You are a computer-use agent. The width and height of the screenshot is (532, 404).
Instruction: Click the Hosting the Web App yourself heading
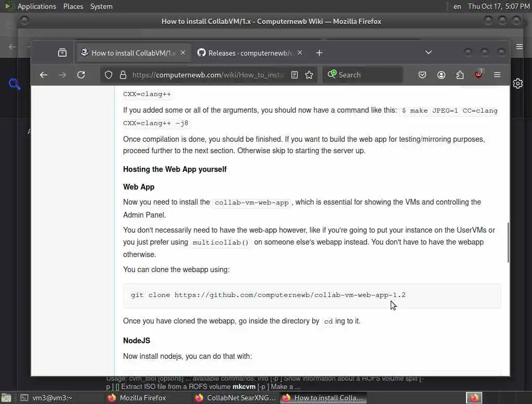pos(175,169)
